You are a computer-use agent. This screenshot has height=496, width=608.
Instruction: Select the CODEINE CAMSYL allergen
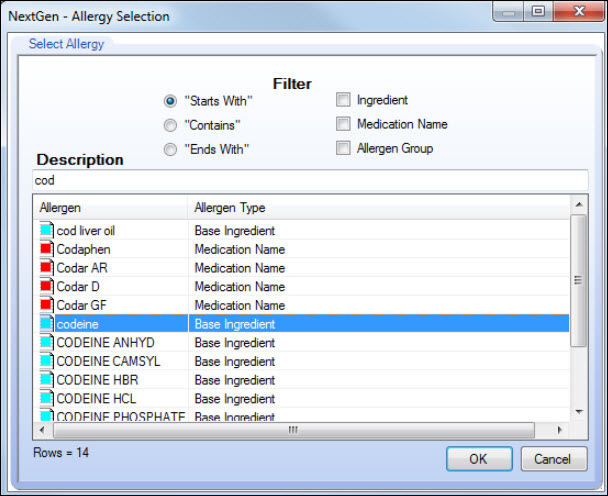tap(109, 361)
